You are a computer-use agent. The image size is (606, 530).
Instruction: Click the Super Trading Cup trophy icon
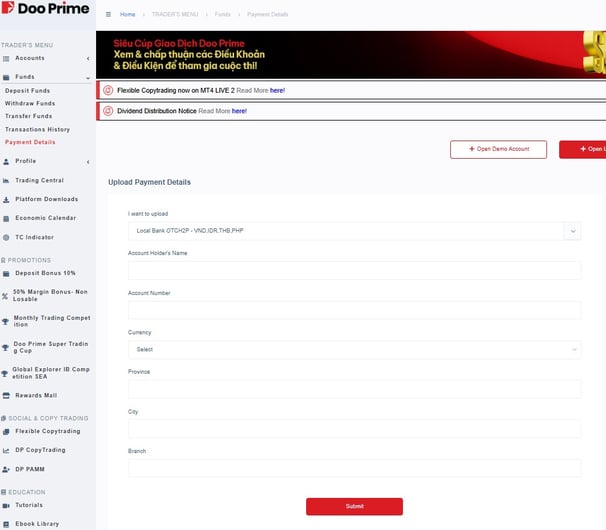pyautogui.click(x=5, y=348)
